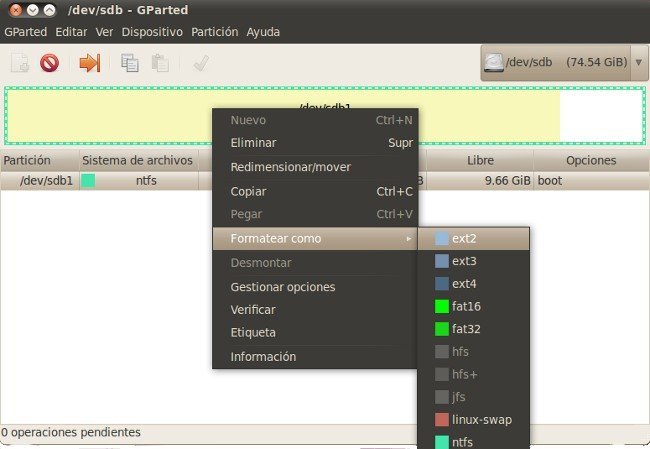Click the Libre column header
Screen dimensions: 650x449
480,160
